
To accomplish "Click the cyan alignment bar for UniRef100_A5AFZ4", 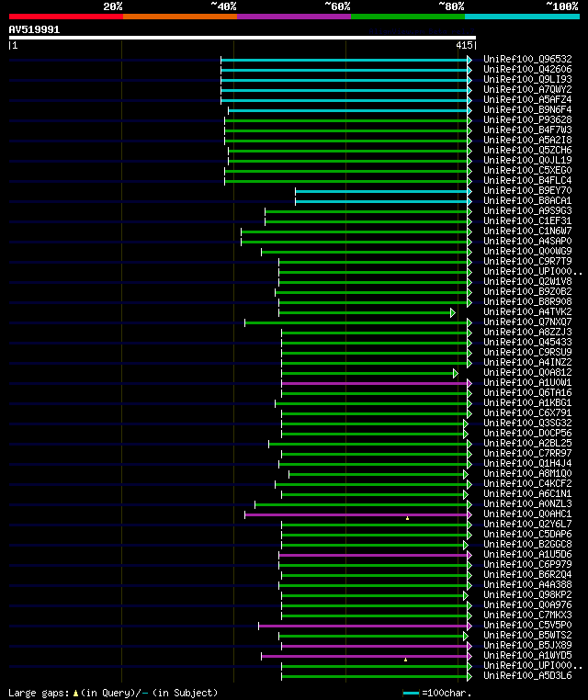I will 344,100.
